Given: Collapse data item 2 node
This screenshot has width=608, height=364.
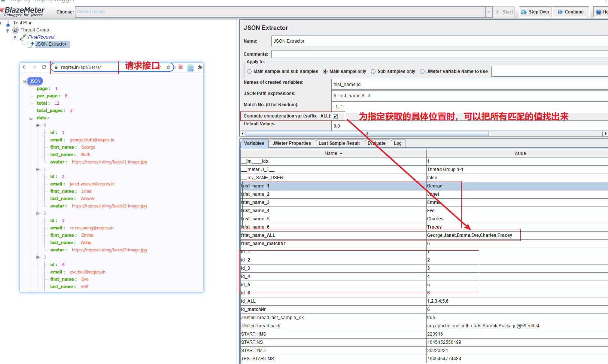Looking at the screenshot, I should [38, 213].
